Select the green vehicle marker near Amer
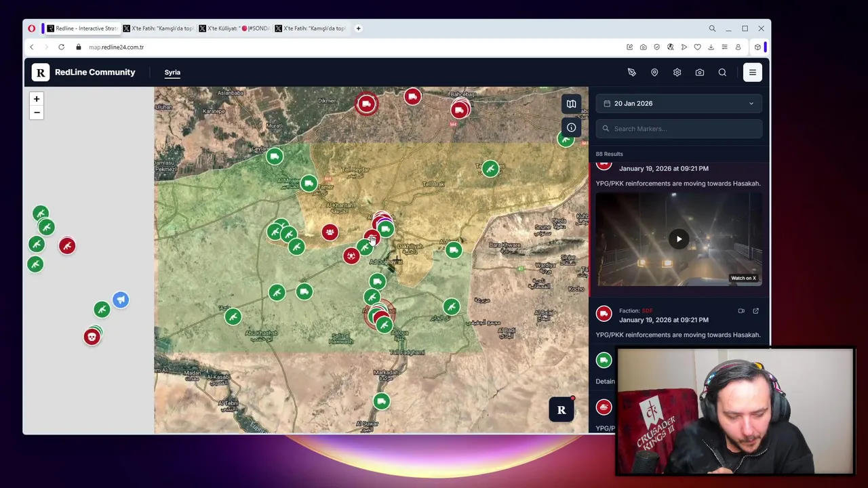This screenshot has width=868, height=488. coord(309,184)
